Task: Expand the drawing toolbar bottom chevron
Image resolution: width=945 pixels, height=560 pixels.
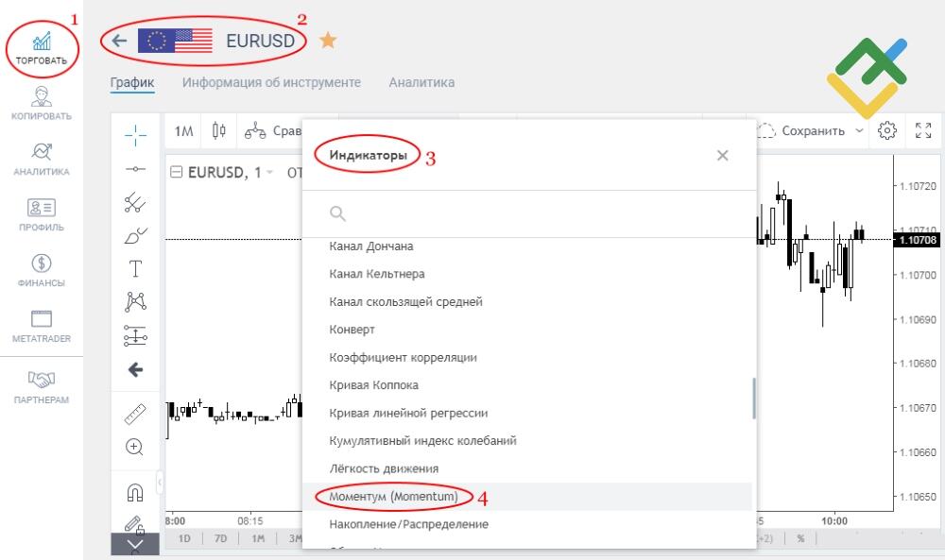Action: coord(135,546)
